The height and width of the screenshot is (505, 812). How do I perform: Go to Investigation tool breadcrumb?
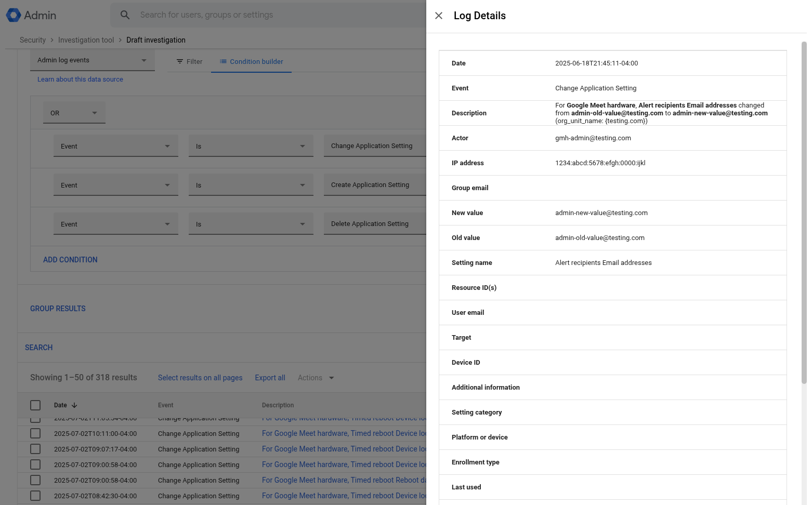click(x=86, y=40)
